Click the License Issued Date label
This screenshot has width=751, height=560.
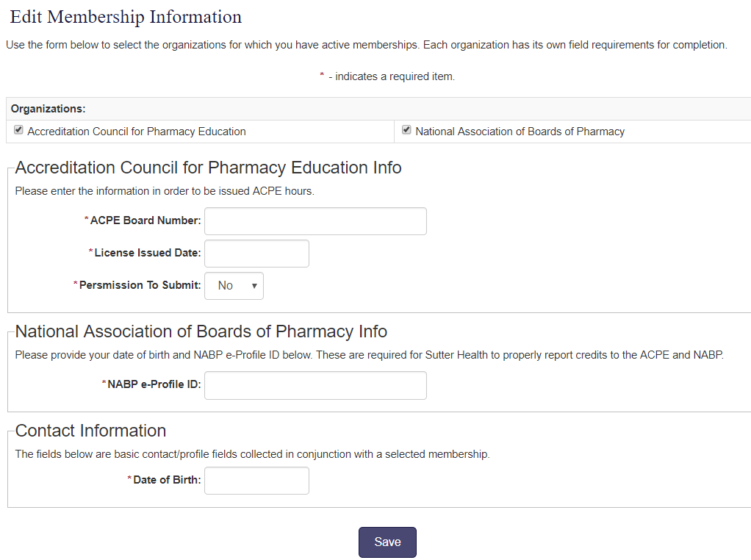pyautogui.click(x=147, y=253)
